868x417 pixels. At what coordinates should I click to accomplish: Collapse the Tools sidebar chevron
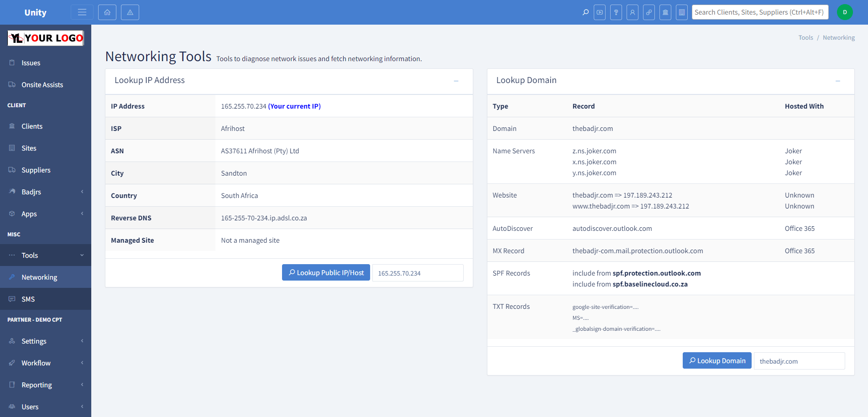point(82,255)
